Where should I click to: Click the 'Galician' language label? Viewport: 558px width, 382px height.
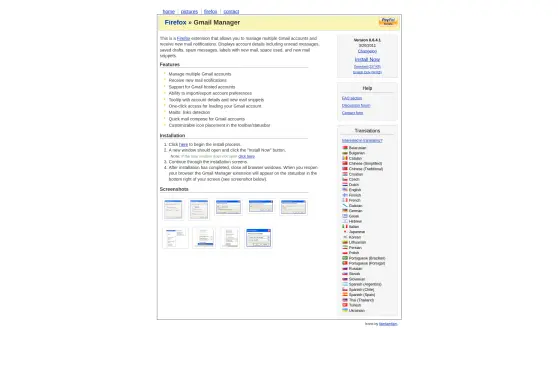click(356, 206)
